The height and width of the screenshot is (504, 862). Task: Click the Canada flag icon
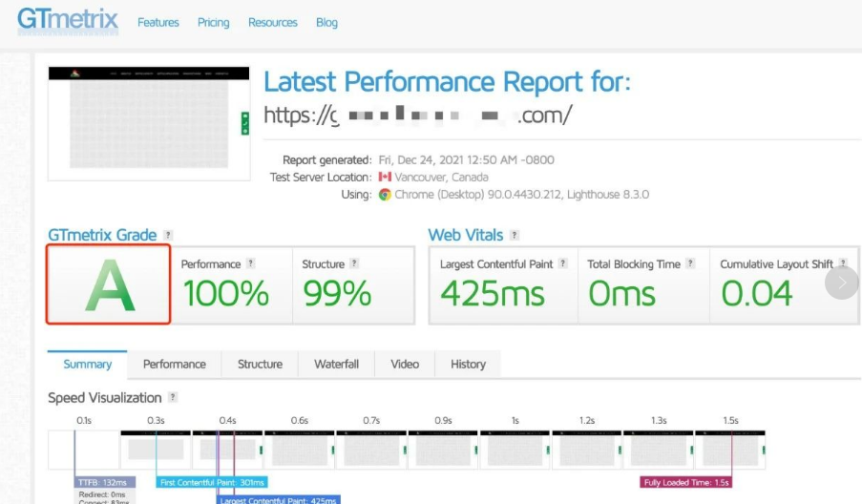pyautogui.click(x=385, y=177)
